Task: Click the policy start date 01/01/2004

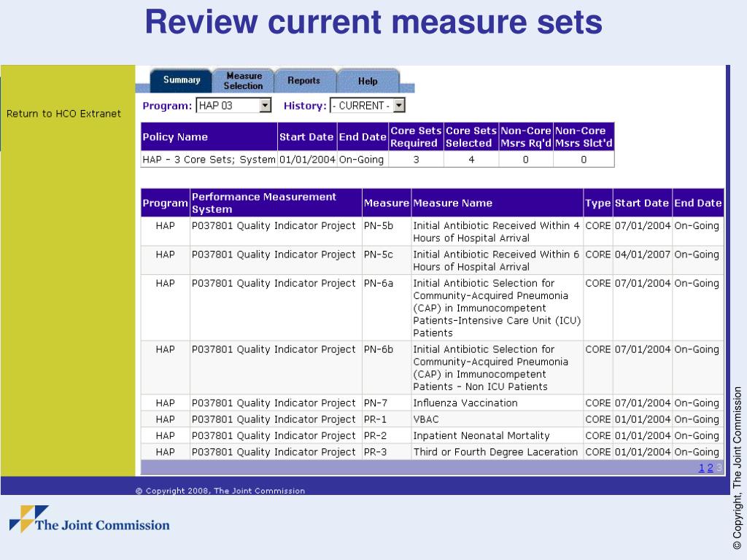Action: point(307,160)
